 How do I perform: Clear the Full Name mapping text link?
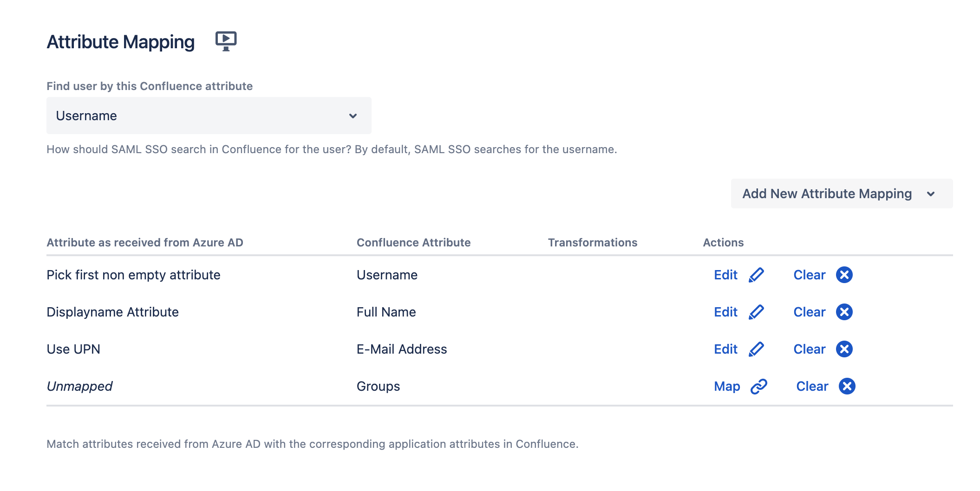point(809,312)
